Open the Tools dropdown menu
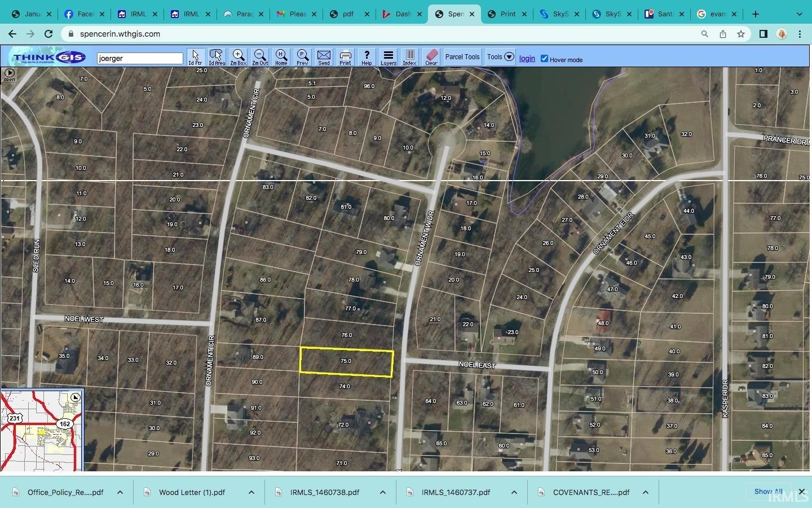 (500, 57)
